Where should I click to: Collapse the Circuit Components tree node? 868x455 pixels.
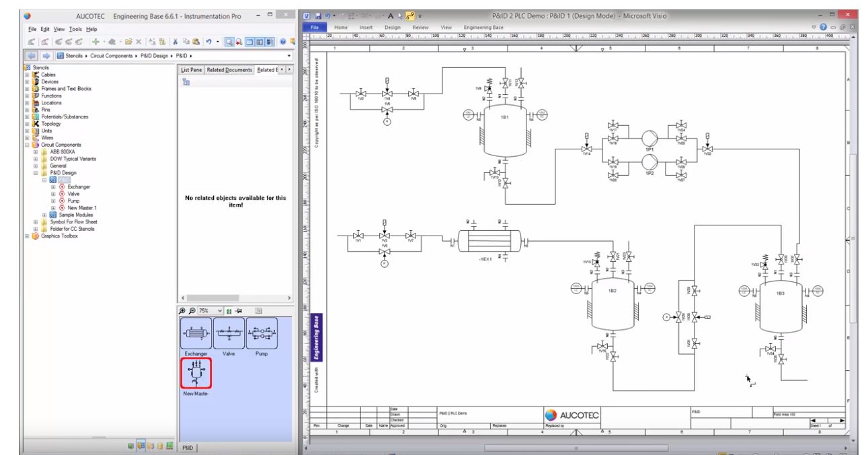point(27,144)
